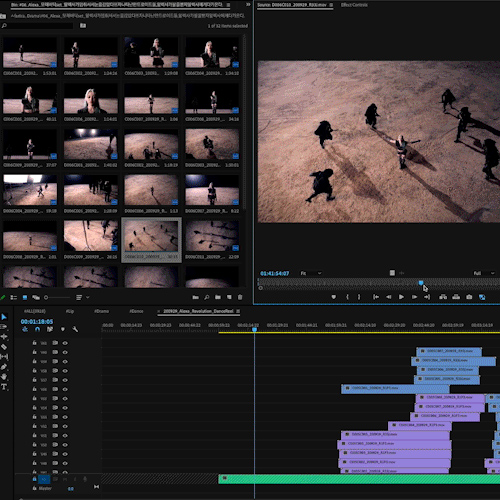Toggle visibility eye of top video track
The image size is (500, 500).
(x=65, y=343)
